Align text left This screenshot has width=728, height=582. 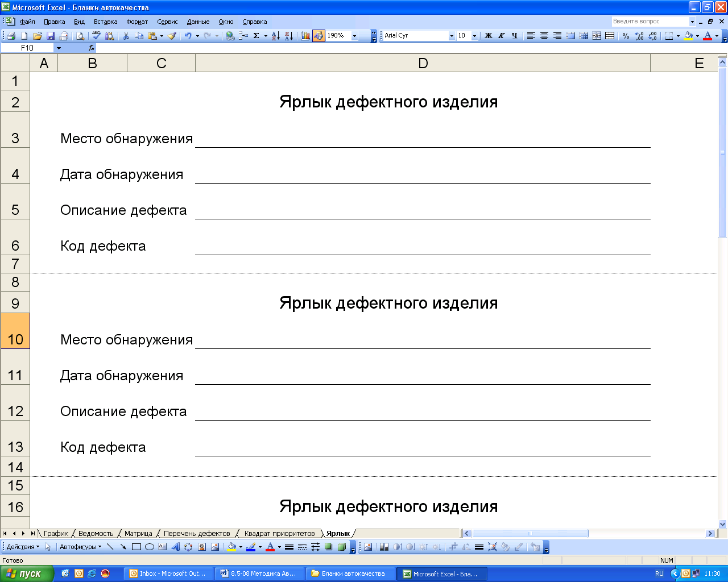pyautogui.click(x=531, y=36)
